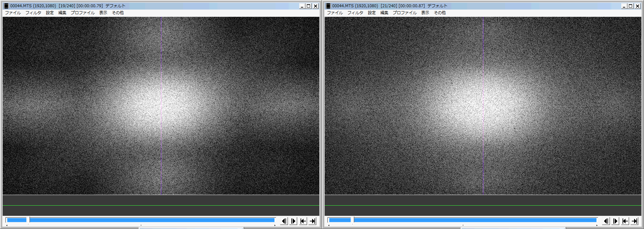Advance one frame in left window
This screenshot has height=229, width=644.
tap(293, 221)
